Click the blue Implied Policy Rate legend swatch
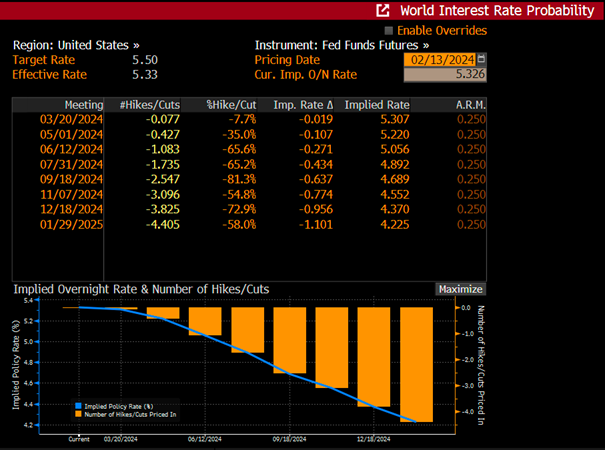The height and width of the screenshot is (450, 605). (78, 406)
